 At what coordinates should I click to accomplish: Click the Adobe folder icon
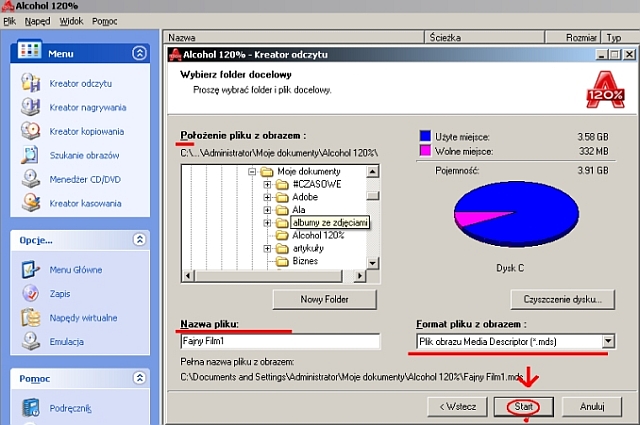(x=282, y=197)
